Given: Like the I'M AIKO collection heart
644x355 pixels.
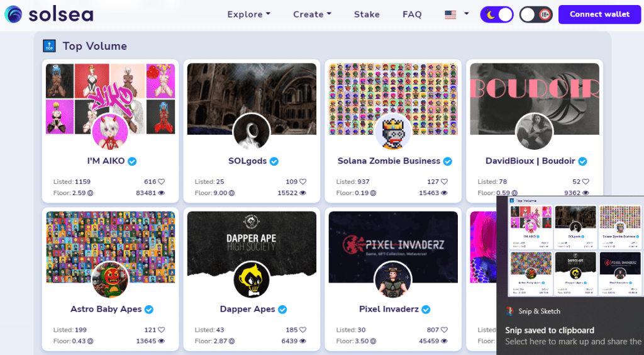Looking at the screenshot, I should point(162,182).
